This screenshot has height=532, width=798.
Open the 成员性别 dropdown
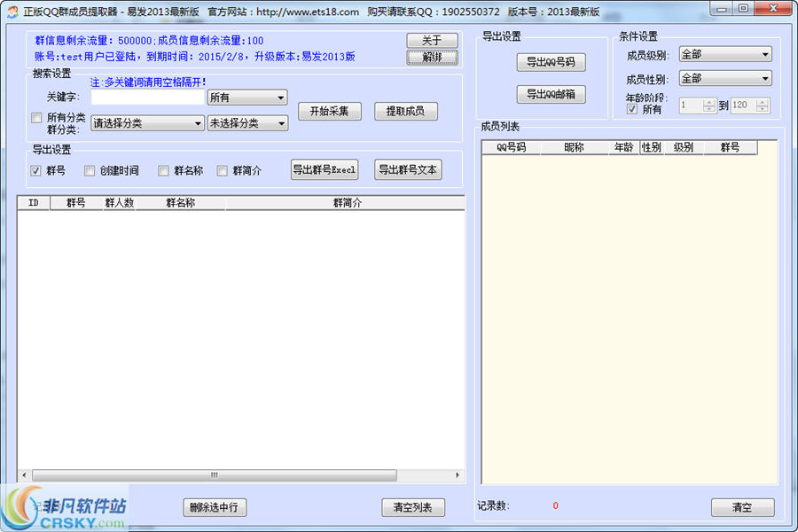(725, 78)
